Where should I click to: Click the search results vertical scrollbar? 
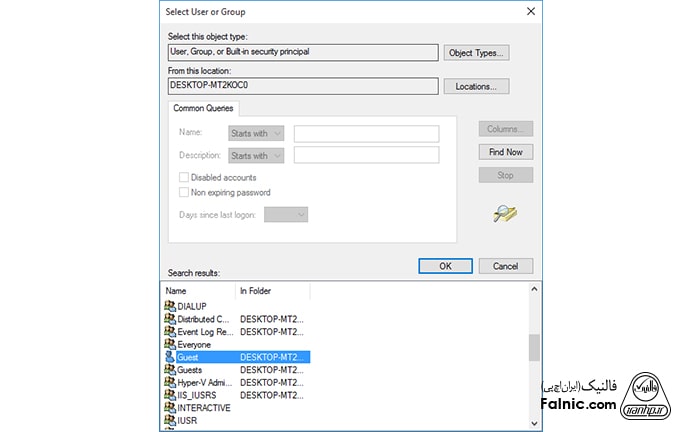pos(533,345)
